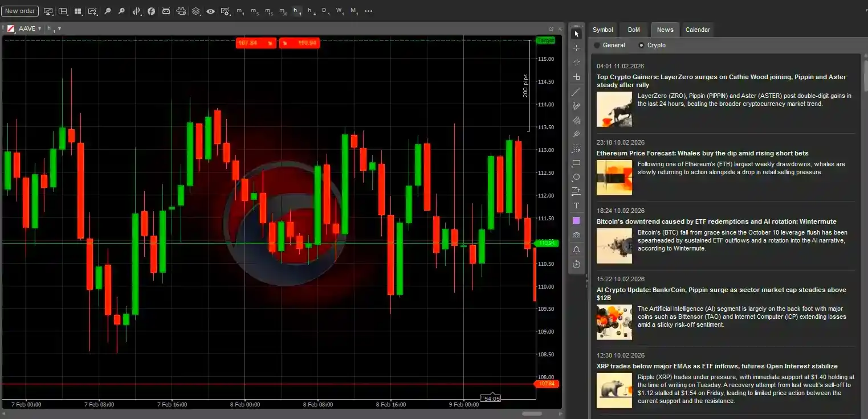The height and width of the screenshot is (419, 868).
Task: Expand the extra timeframes ellipsis menu
Action: coord(368,11)
